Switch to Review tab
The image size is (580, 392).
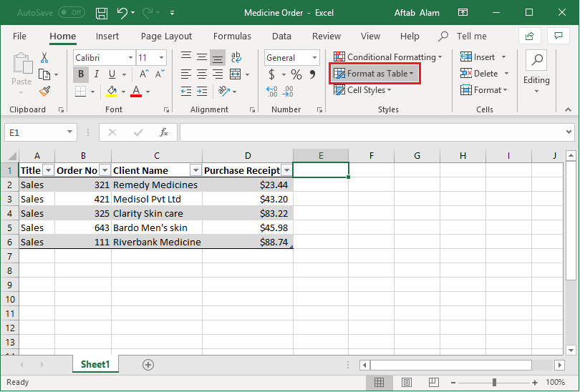(x=327, y=36)
